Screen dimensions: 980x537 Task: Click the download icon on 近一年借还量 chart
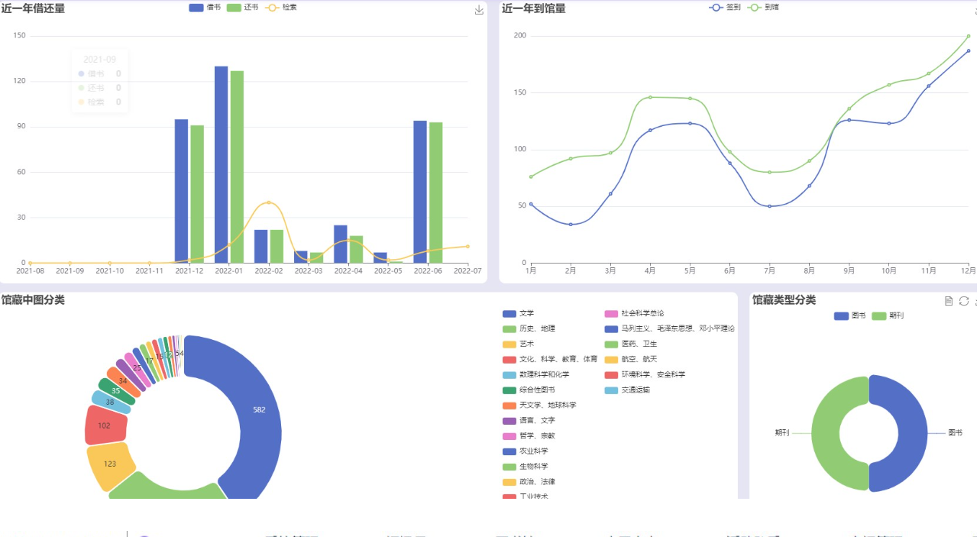point(479,10)
